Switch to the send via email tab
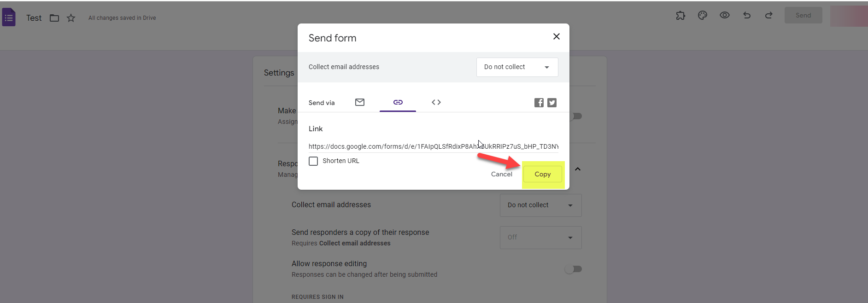Viewport: 868px width, 303px height. [360, 102]
